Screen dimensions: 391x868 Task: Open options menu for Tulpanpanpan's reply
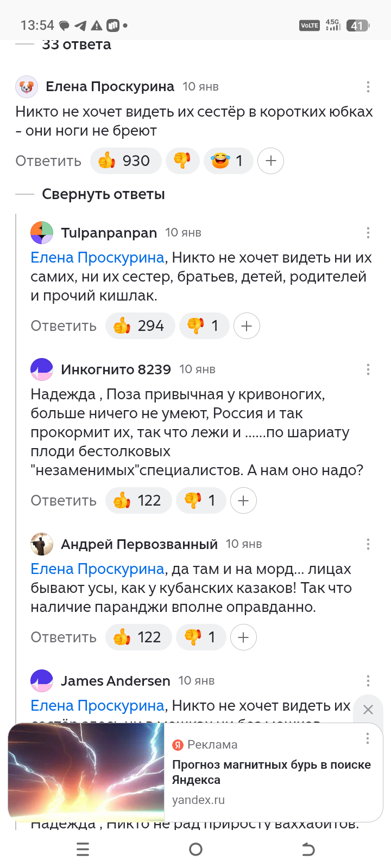(368, 233)
